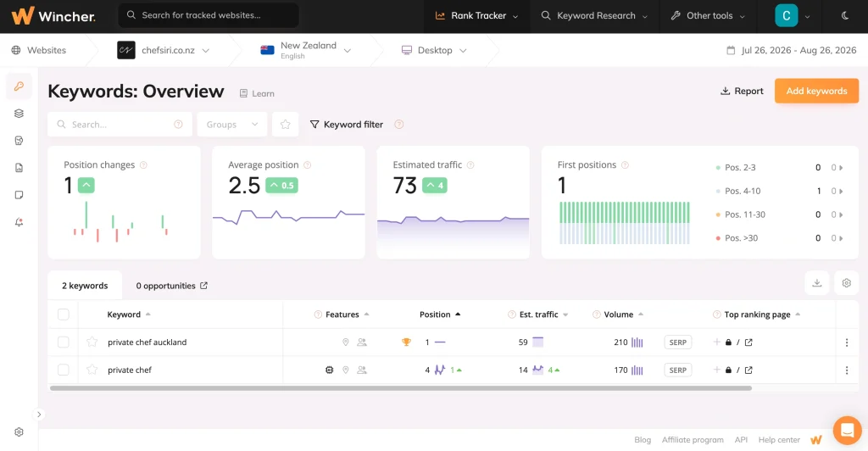Image resolution: width=868 pixels, height=451 pixels.
Task: Go to Websites breadcrumb
Action: (x=39, y=50)
